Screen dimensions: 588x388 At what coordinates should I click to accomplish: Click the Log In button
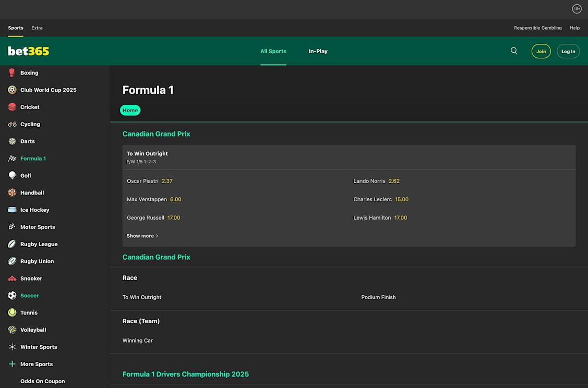click(x=568, y=51)
